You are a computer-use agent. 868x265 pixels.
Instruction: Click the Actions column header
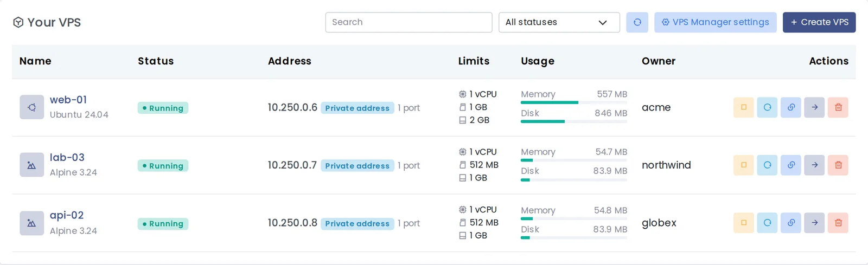[x=828, y=61]
